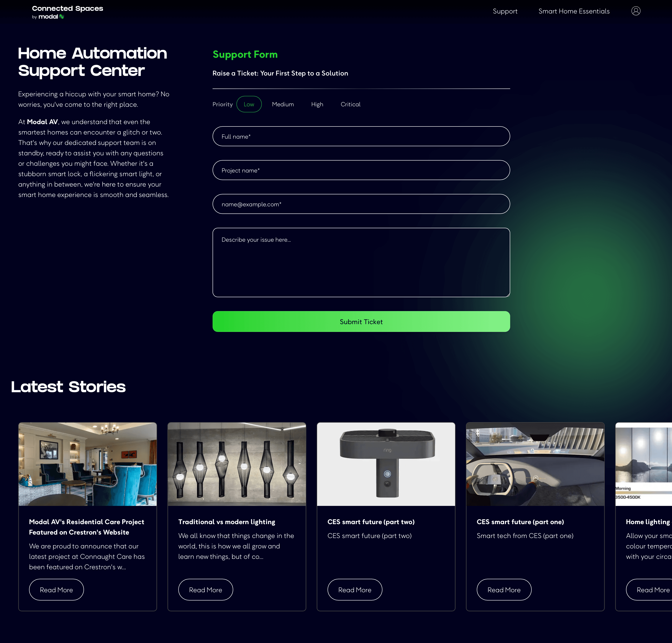Click the Project name field
The image size is (672, 643).
pos(361,170)
